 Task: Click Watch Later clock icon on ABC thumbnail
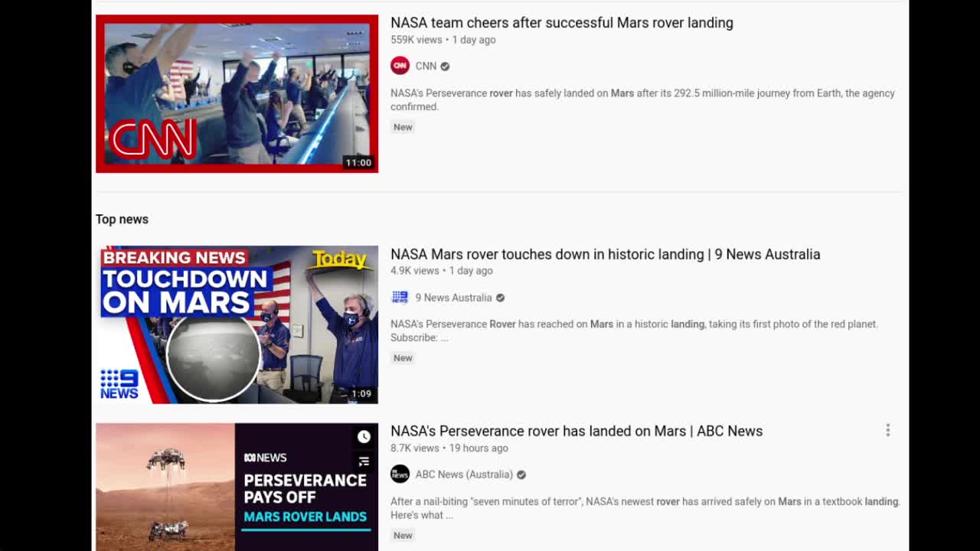pyautogui.click(x=364, y=436)
